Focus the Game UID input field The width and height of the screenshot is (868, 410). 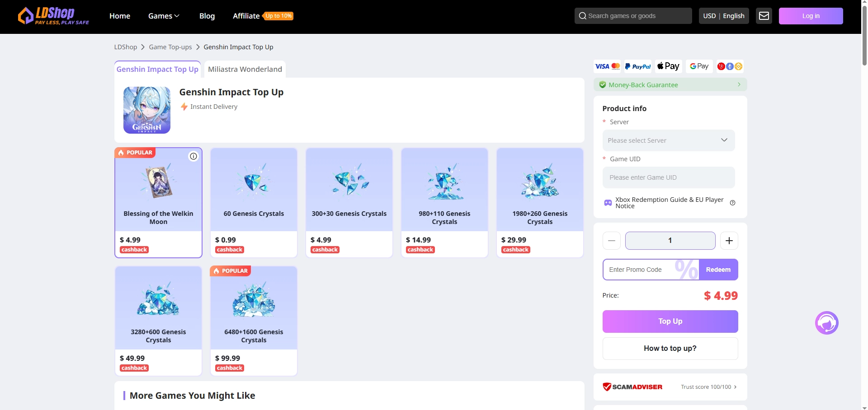669,177
